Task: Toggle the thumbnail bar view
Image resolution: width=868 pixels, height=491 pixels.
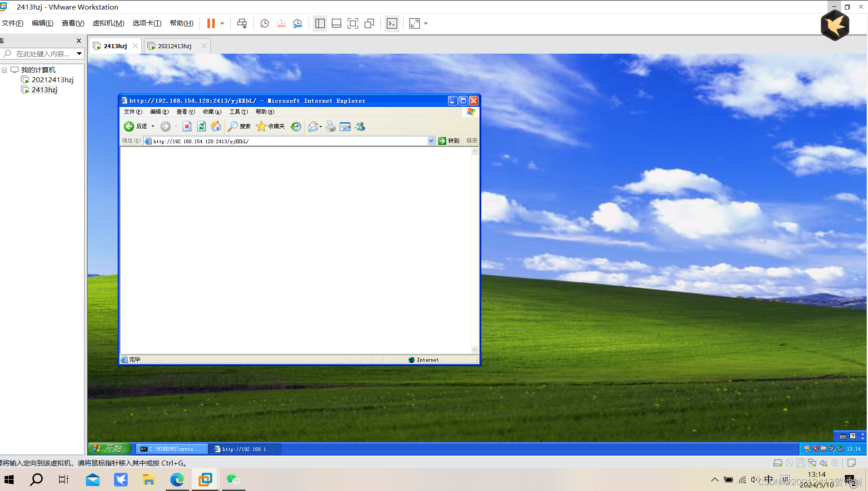Action: pyautogui.click(x=336, y=24)
